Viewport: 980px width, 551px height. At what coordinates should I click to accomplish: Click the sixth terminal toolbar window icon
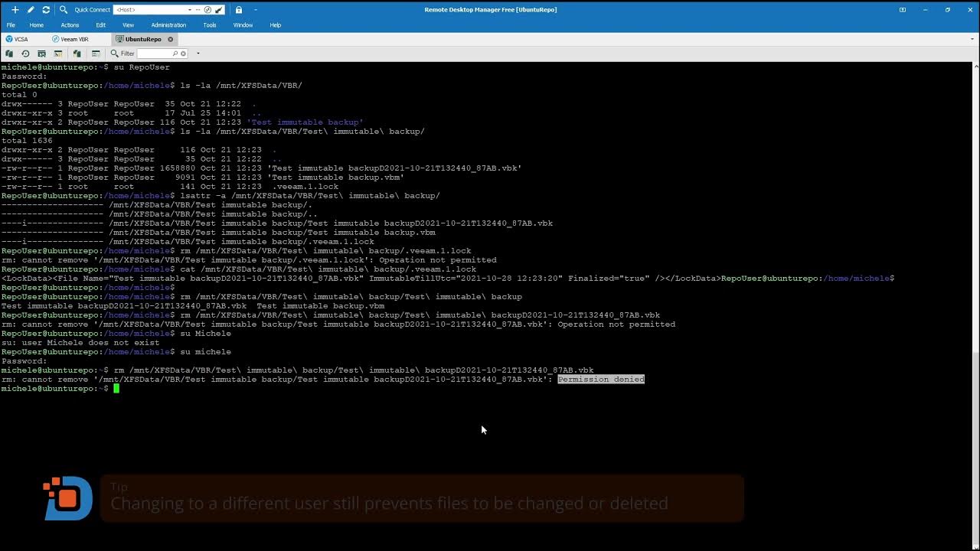(x=96, y=54)
